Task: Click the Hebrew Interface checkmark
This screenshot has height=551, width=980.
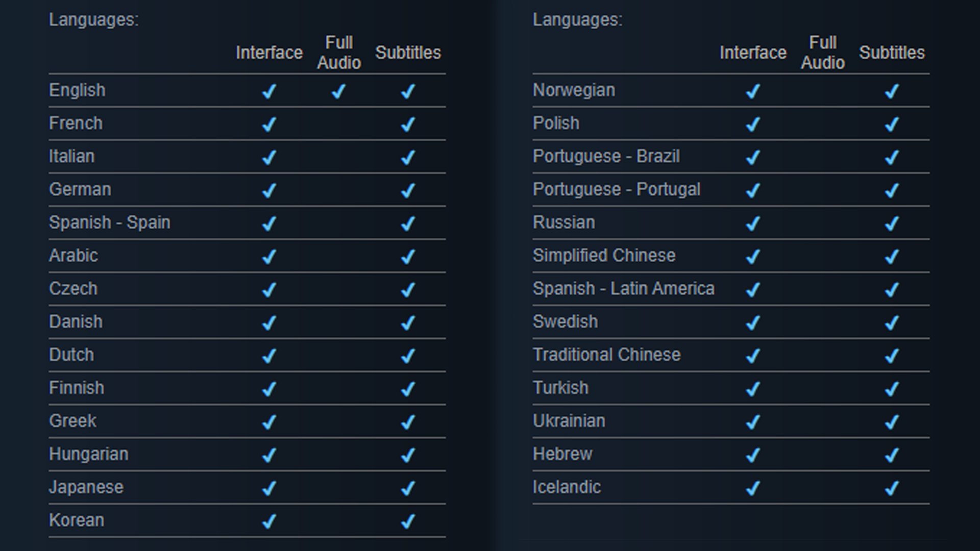Action: point(753,455)
